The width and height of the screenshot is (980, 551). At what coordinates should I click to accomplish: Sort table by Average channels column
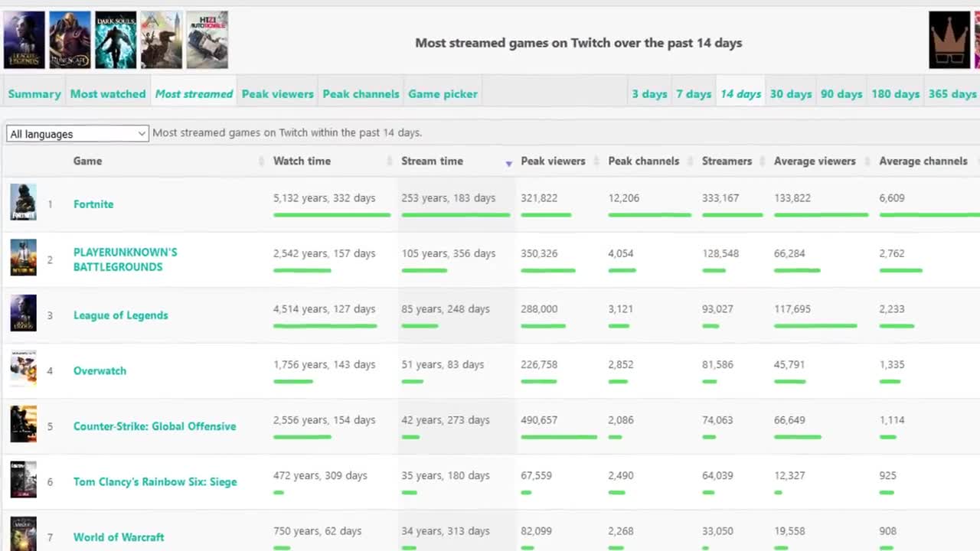[x=923, y=161]
